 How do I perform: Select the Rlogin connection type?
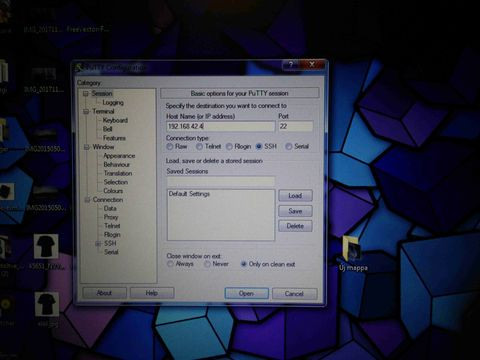(229, 147)
